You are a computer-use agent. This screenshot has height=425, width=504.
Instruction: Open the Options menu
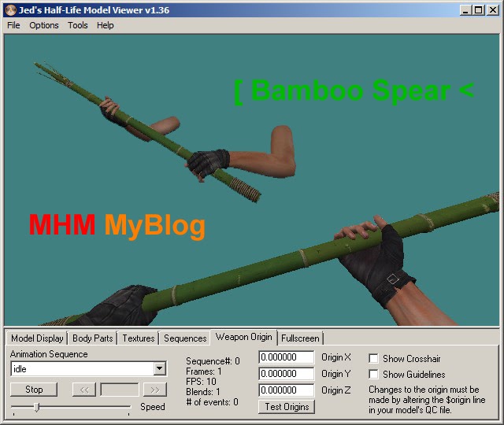44,25
